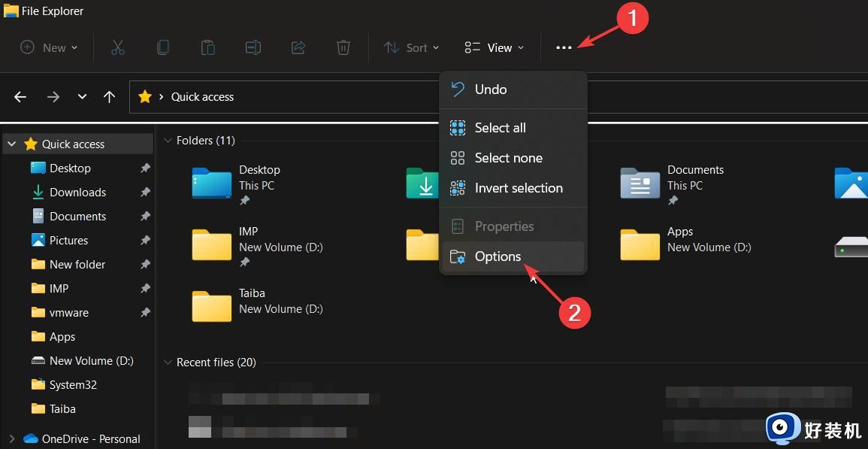This screenshot has height=449, width=868.
Task: Collapse the Folders (11) section
Action: (x=167, y=140)
